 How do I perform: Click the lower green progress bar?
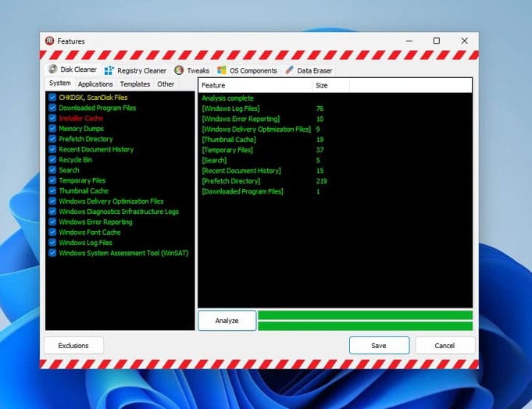(x=365, y=326)
